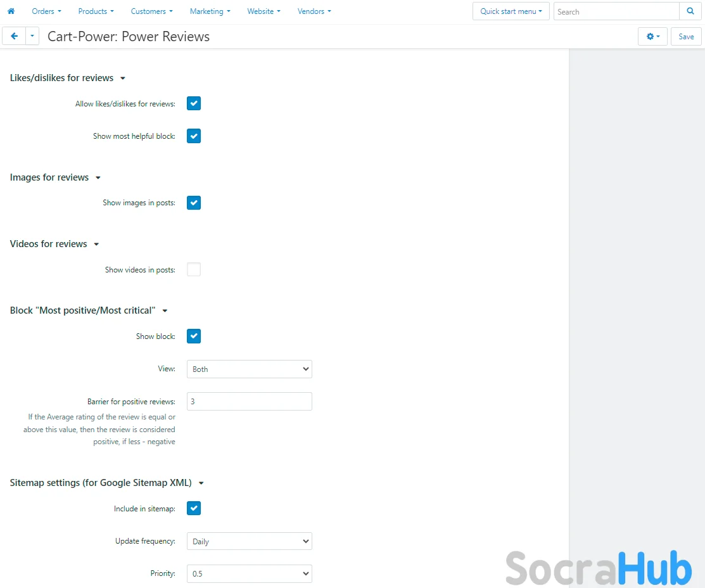
Task: Click the Show images in posts label
Action: [139, 203]
